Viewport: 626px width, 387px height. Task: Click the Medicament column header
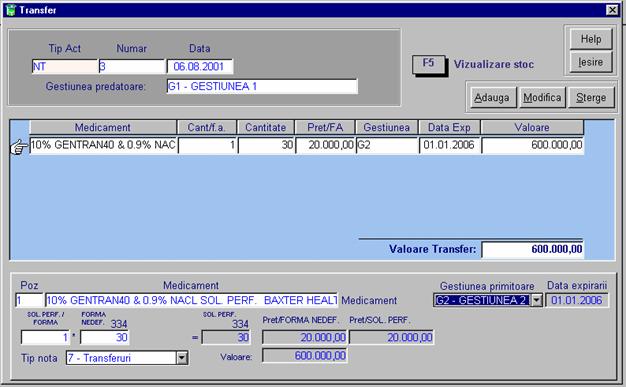coord(103,127)
